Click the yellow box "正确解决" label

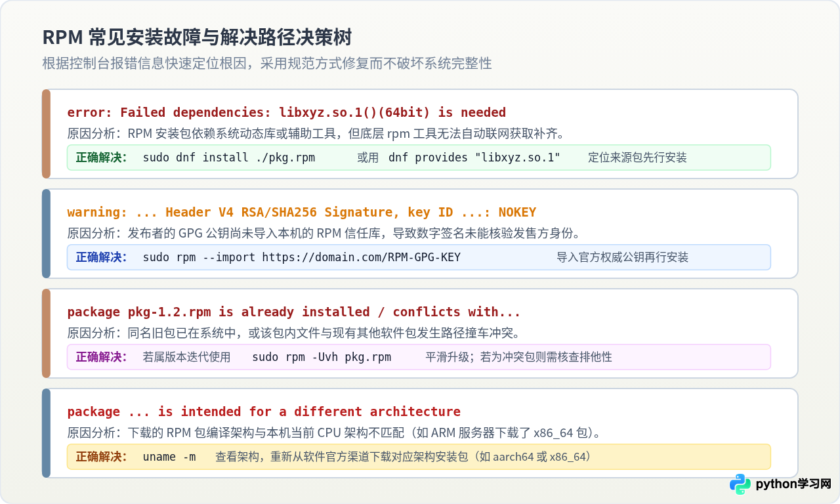pyautogui.click(x=102, y=457)
